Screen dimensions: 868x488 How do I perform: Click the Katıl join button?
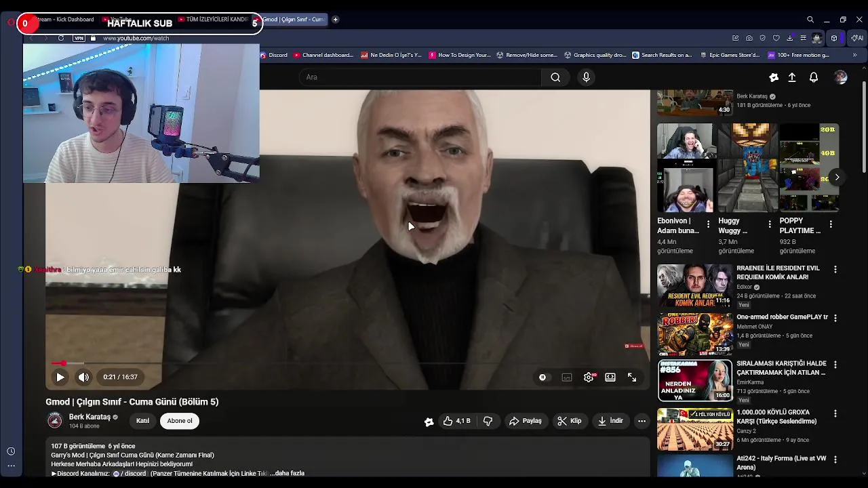click(142, 421)
